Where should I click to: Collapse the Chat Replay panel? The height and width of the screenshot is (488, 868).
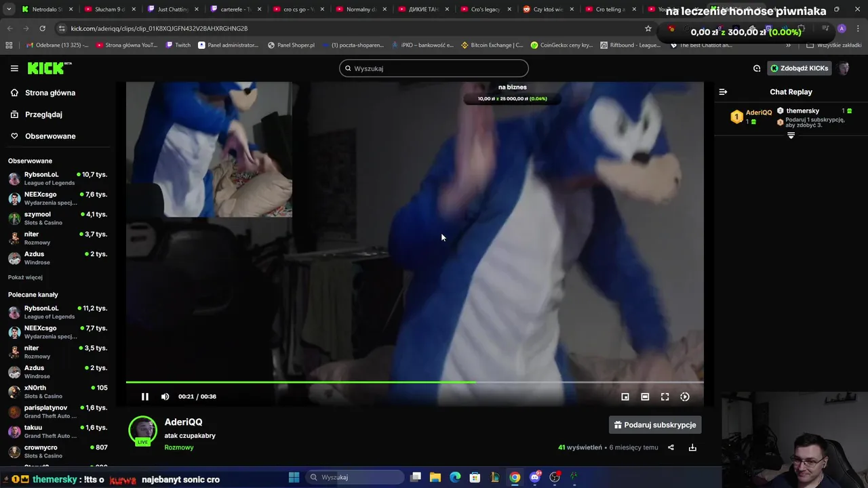click(x=723, y=92)
